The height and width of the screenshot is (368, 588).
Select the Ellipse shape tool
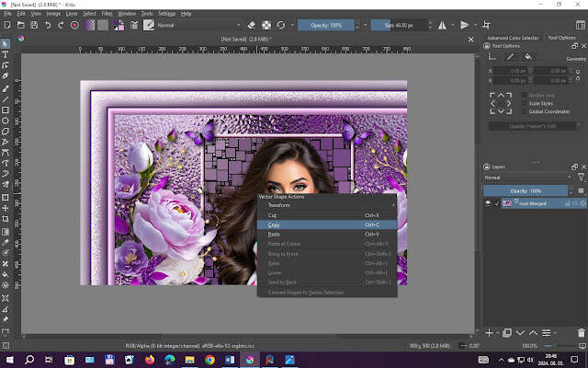point(6,121)
